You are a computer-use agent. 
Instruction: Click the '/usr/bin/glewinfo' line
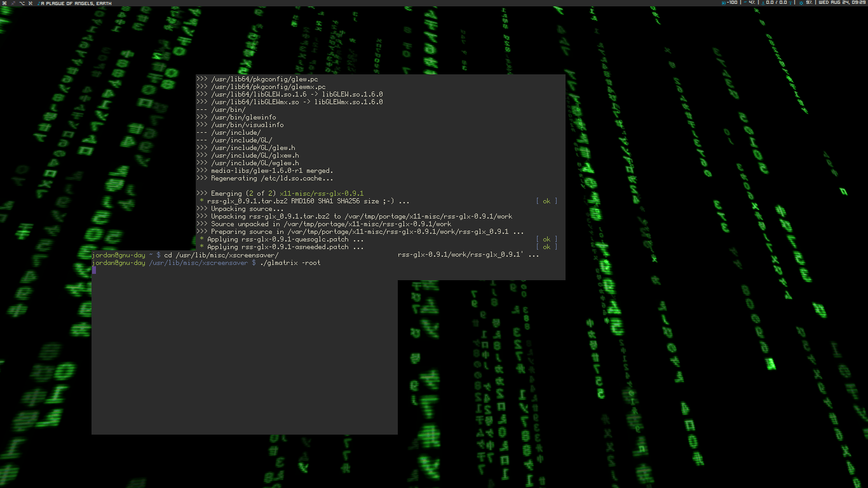point(236,118)
